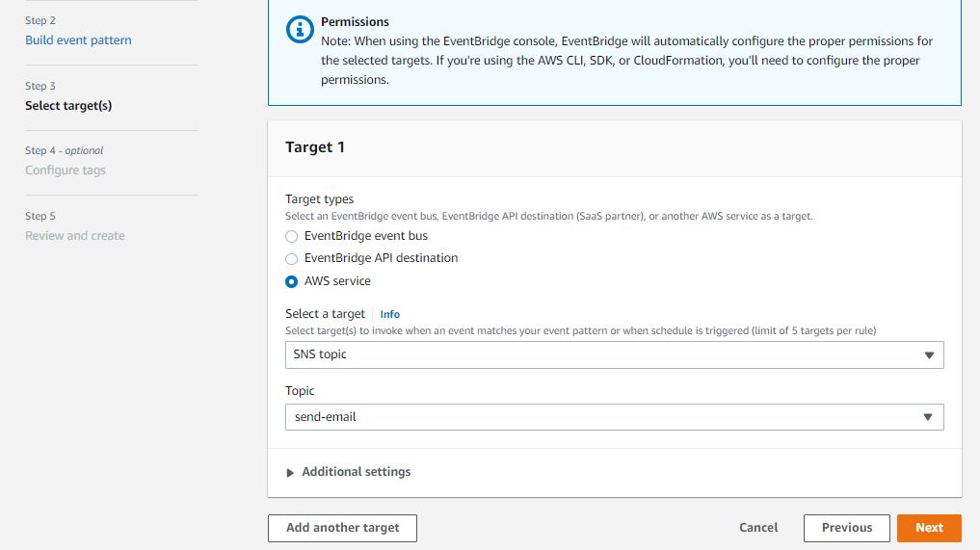
Task: Click the send-email dropdown arrow icon
Action: click(929, 417)
